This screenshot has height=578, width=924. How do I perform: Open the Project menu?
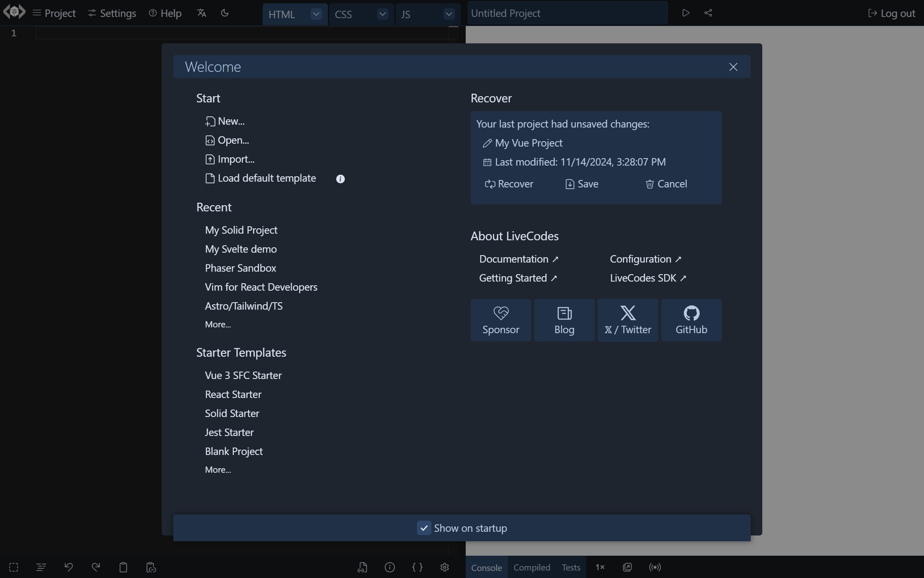54,13
